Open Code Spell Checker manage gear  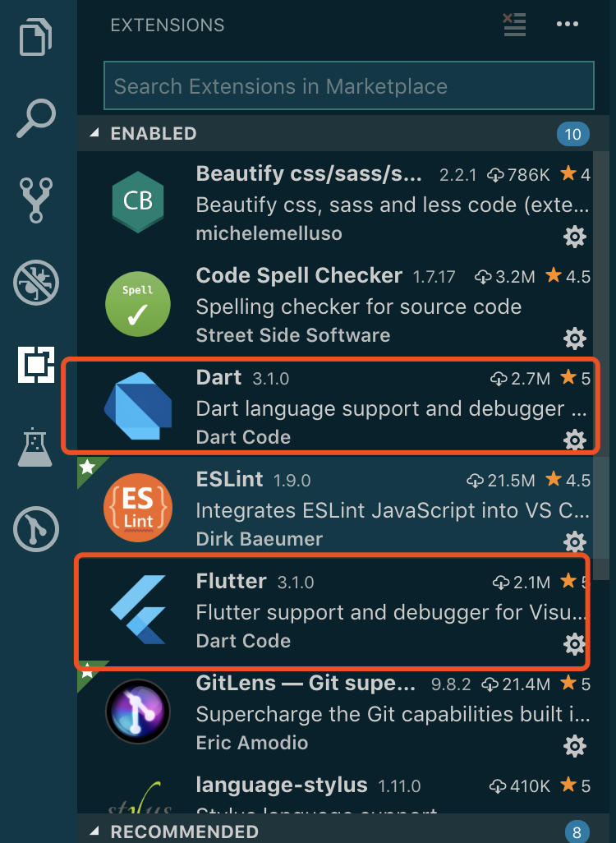point(574,338)
